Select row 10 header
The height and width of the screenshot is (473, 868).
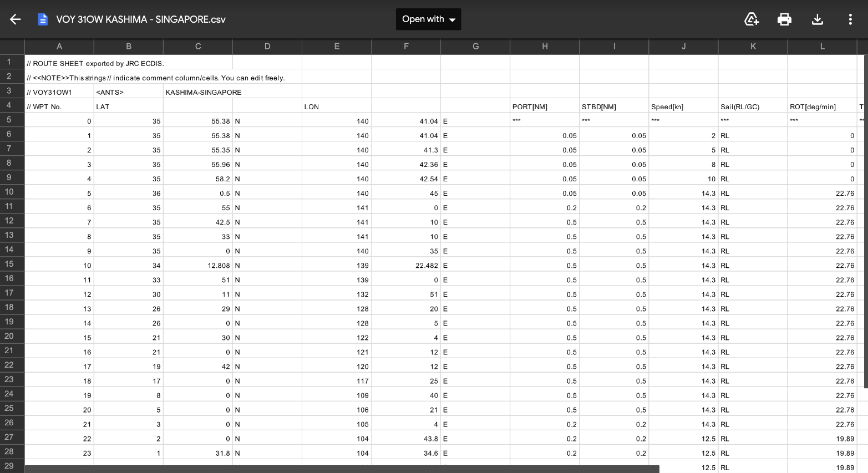point(9,192)
